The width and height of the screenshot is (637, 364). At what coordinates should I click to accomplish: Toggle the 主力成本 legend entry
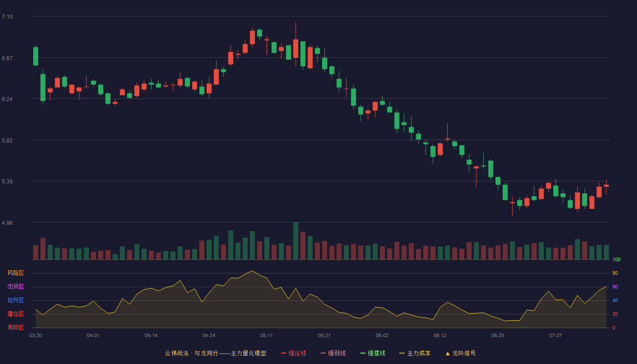tap(415, 353)
